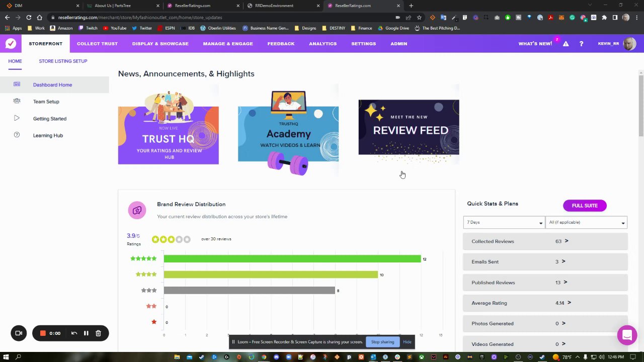Open the COLLECT TRUST menu
Image resolution: width=644 pixels, height=362 pixels.
[x=97, y=44]
